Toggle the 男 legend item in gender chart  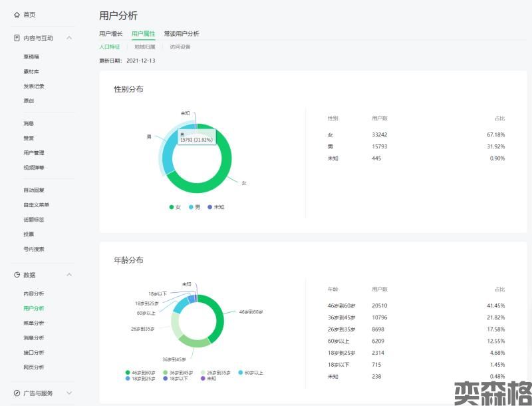coord(194,207)
